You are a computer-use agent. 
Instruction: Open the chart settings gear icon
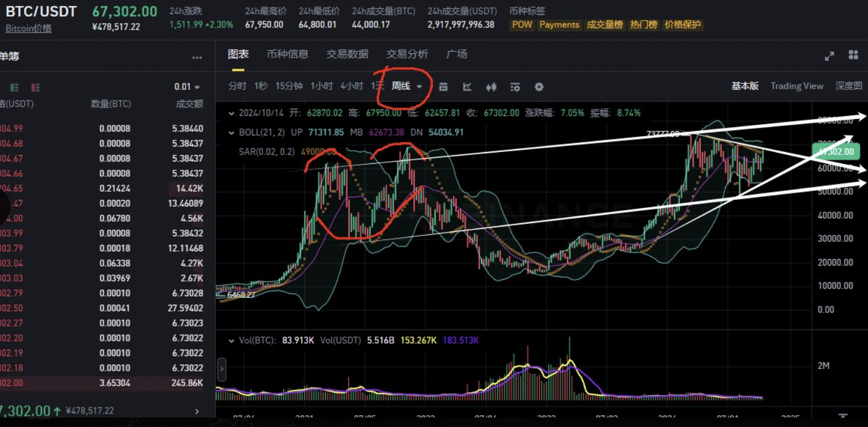click(x=539, y=87)
